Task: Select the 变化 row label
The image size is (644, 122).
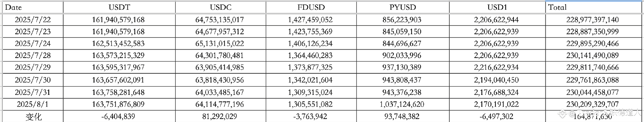Action: coord(34,117)
